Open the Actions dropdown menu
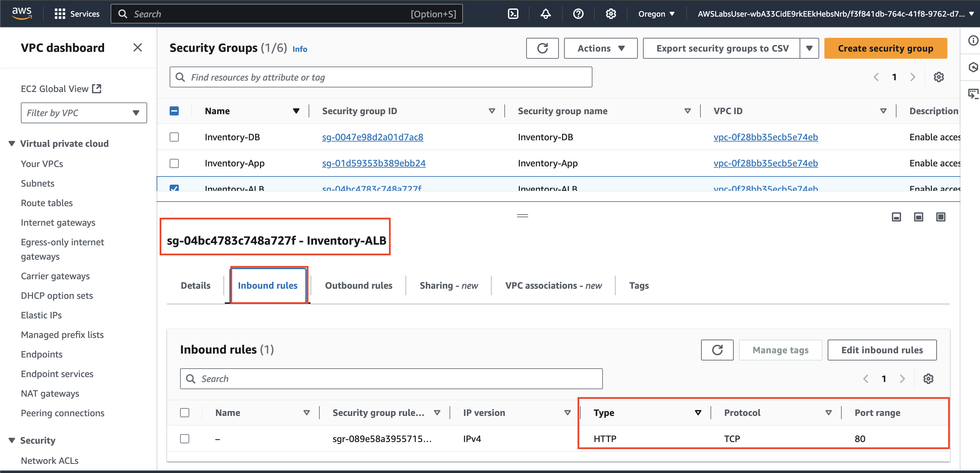Screen dimensions: 980x473 [600, 48]
